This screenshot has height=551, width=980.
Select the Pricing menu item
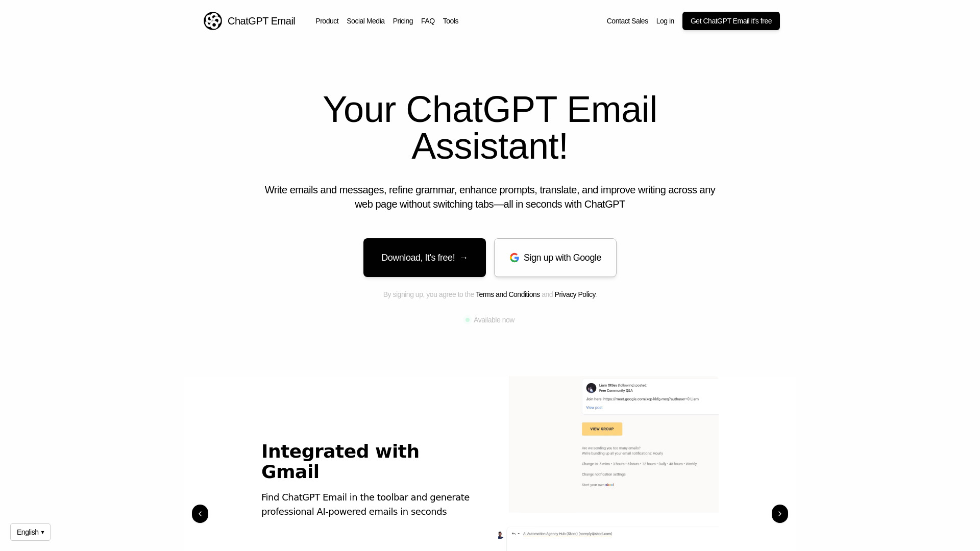(x=403, y=21)
